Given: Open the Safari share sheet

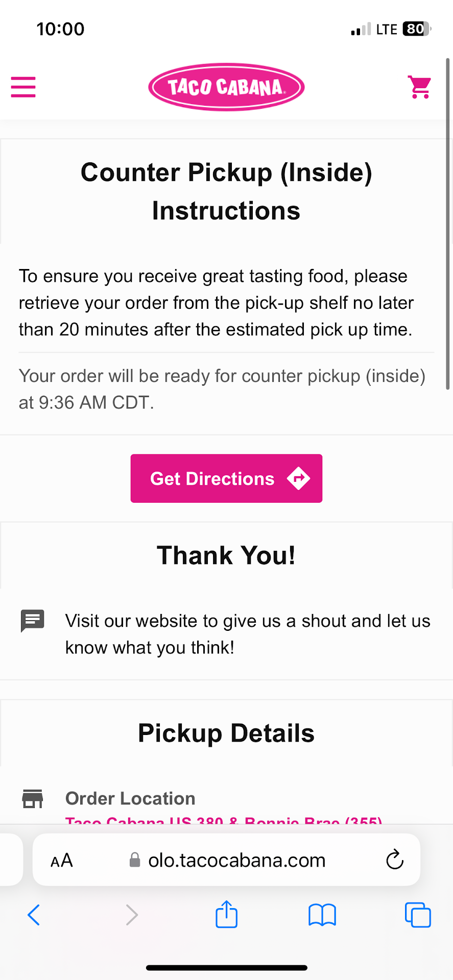Looking at the screenshot, I should [226, 914].
